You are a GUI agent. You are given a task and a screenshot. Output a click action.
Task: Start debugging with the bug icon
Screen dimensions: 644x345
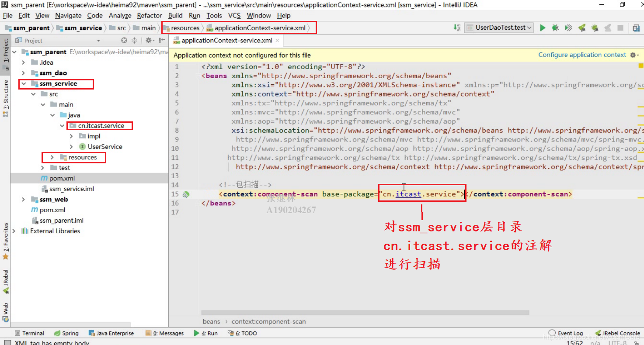555,28
